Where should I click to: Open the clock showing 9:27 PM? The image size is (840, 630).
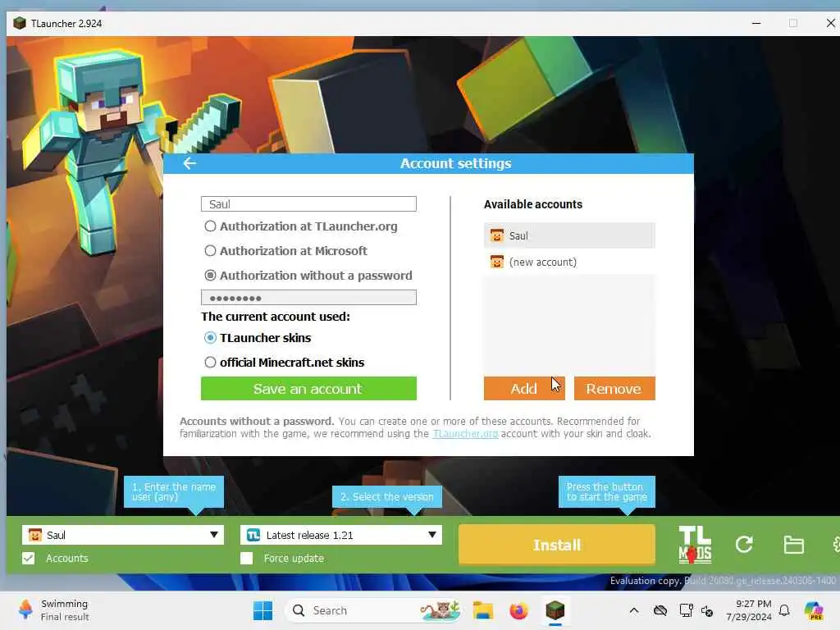point(748,610)
